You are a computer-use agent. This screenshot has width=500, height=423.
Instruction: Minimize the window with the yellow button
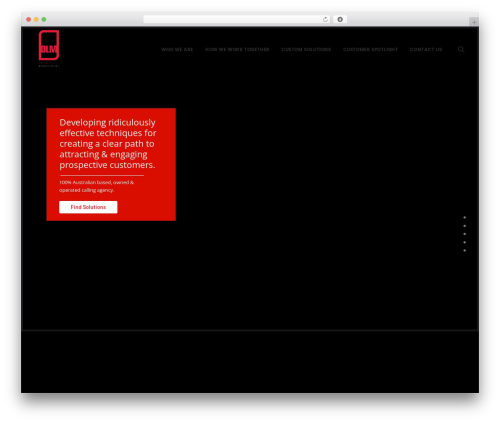pos(36,19)
